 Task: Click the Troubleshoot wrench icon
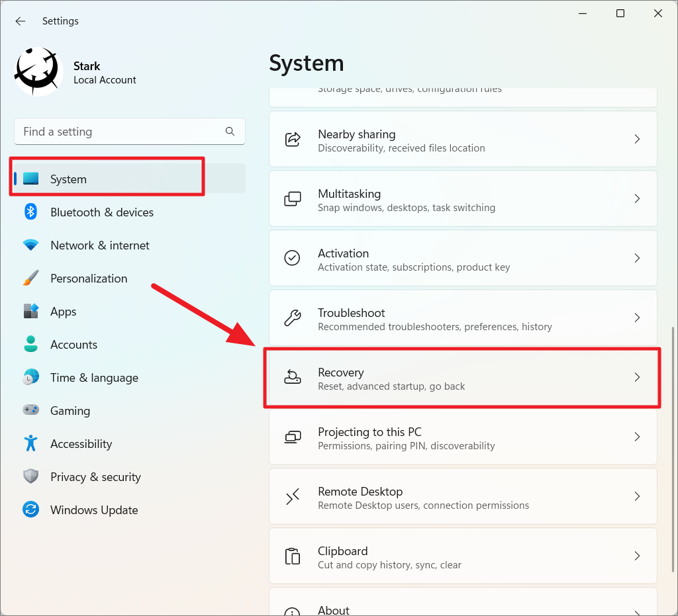point(292,318)
